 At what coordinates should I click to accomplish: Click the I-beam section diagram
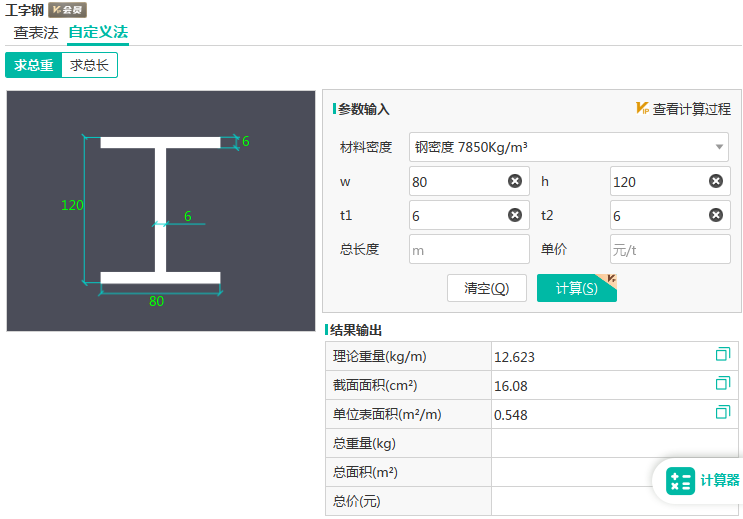[x=161, y=211]
